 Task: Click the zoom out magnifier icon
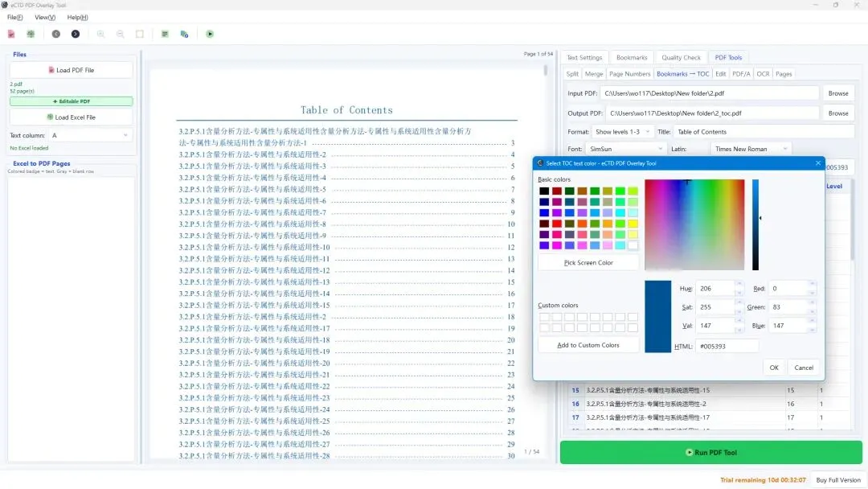(120, 35)
